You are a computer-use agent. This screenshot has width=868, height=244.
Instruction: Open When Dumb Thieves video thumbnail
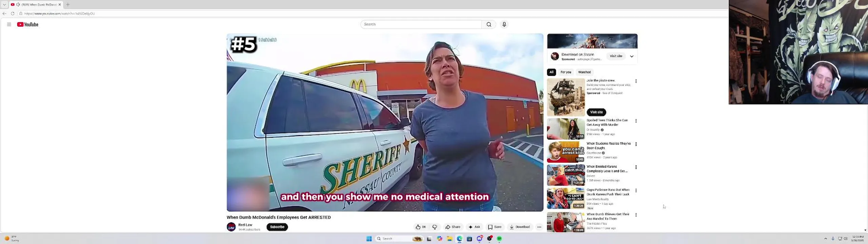tap(566, 222)
